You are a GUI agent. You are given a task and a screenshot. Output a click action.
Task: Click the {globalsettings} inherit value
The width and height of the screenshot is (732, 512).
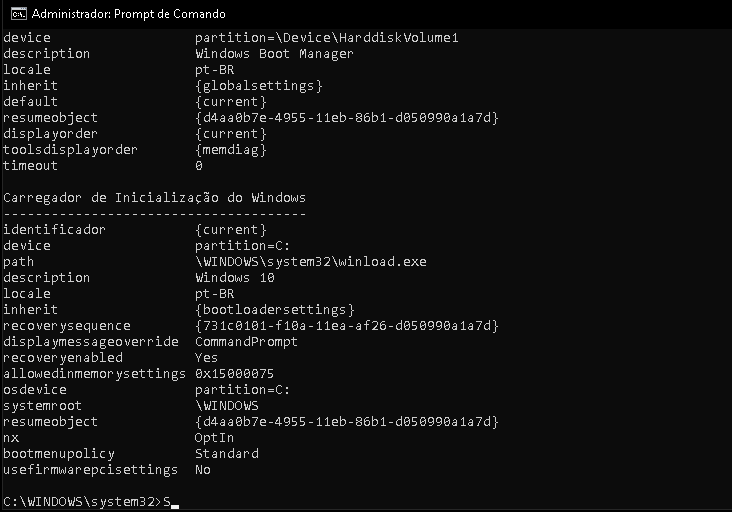259,85
